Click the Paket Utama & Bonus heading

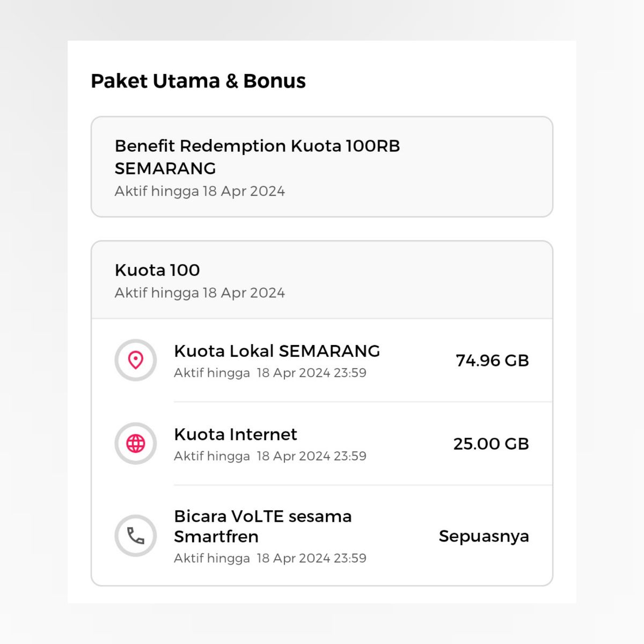click(x=198, y=81)
